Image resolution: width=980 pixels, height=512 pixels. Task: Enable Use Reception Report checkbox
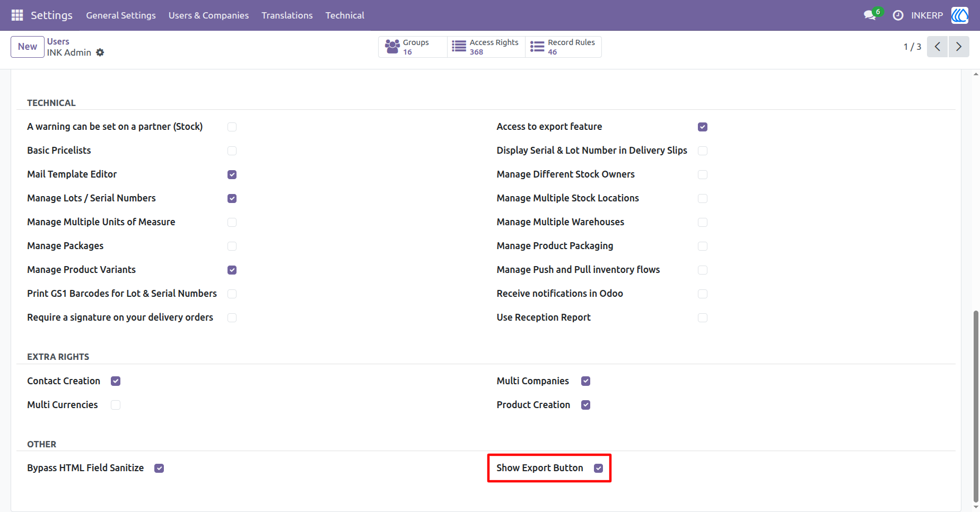(x=703, y=317)
